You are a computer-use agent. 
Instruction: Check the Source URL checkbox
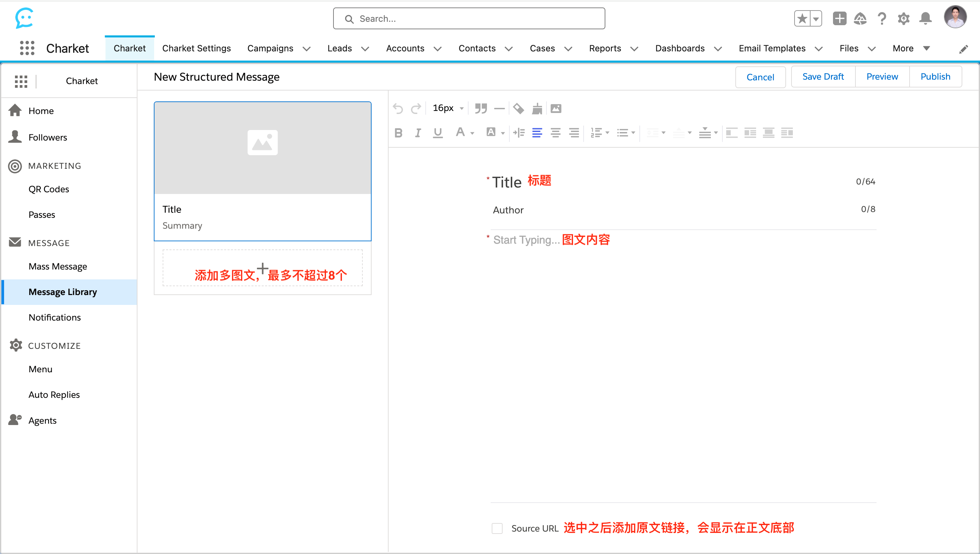coord(497,528)
